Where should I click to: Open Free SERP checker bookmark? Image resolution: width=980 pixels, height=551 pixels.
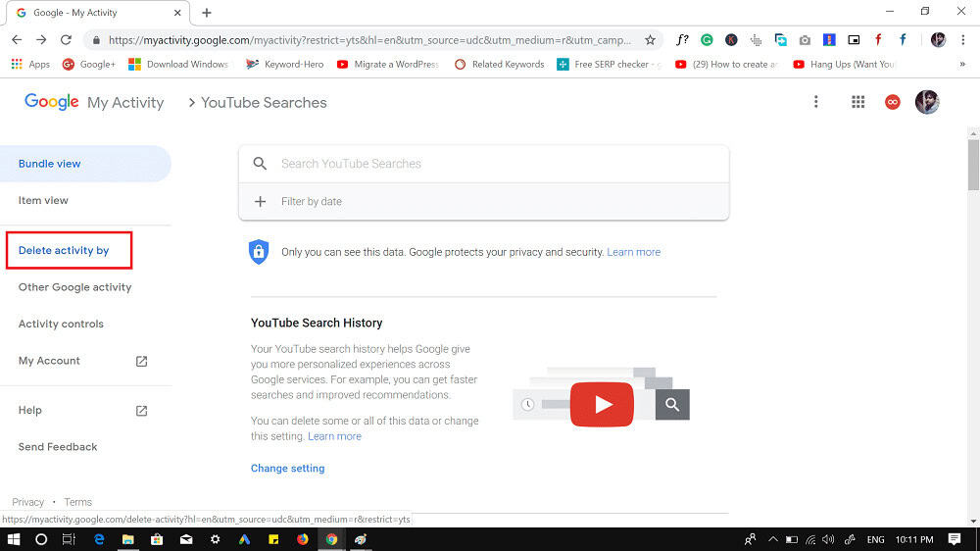[x=609, y=64]
